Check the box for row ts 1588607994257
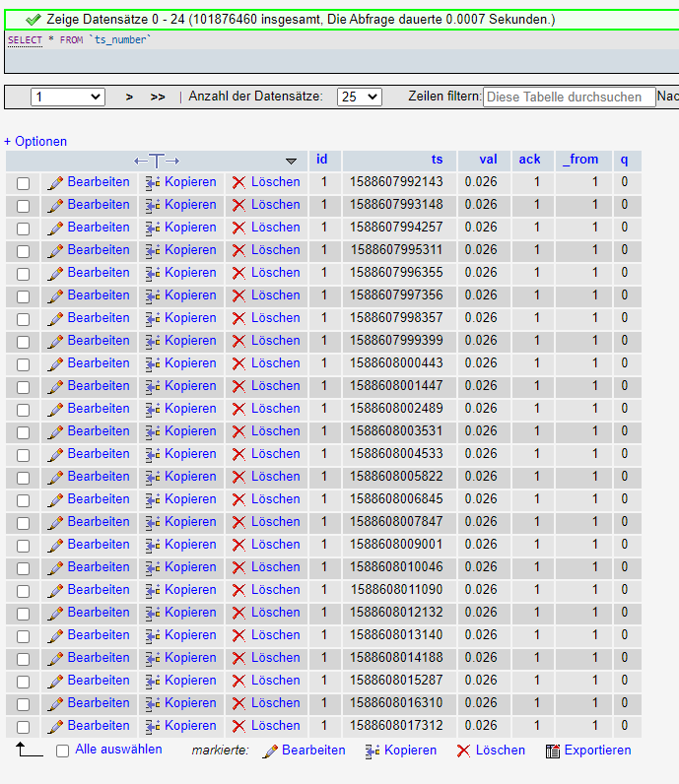 23,229
